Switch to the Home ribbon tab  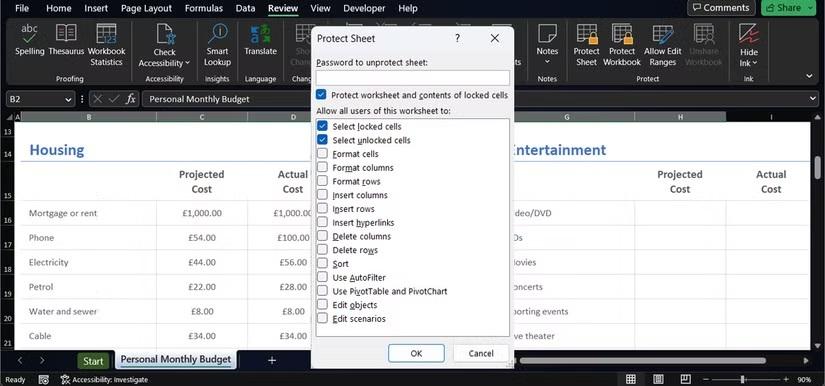58,8
